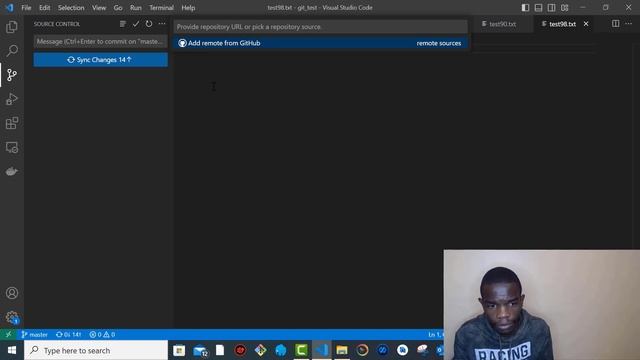This screenshot has width=640, height=360.
Task: Close the test98.txt tab
Action: [586, 24]
